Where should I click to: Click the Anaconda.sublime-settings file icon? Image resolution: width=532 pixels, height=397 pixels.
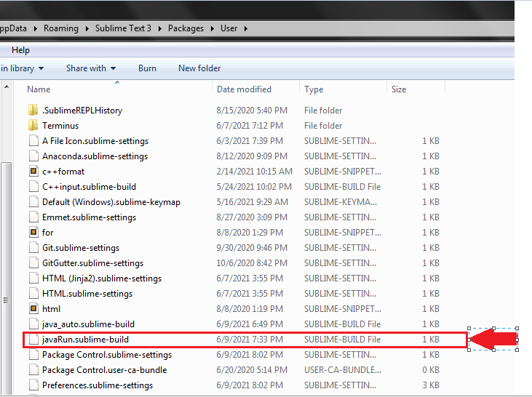pos(33,156)
